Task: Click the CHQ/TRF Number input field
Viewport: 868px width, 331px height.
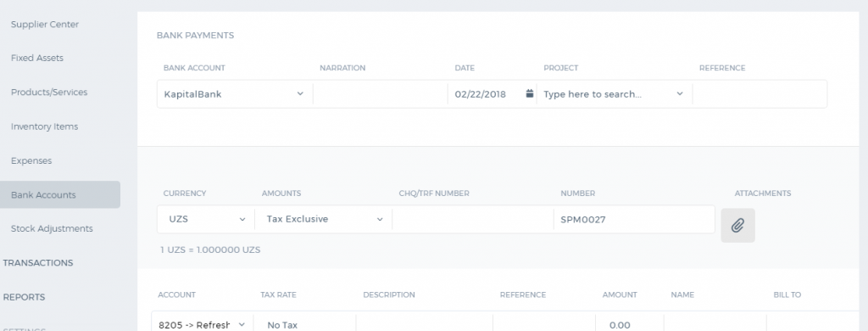Action: 473,219
